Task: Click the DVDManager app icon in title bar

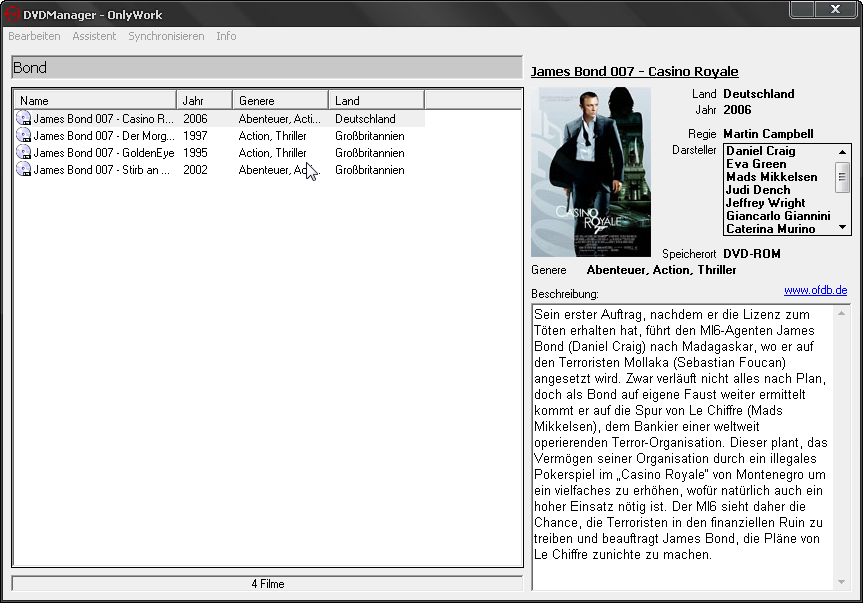Action: tap(12, 14)
